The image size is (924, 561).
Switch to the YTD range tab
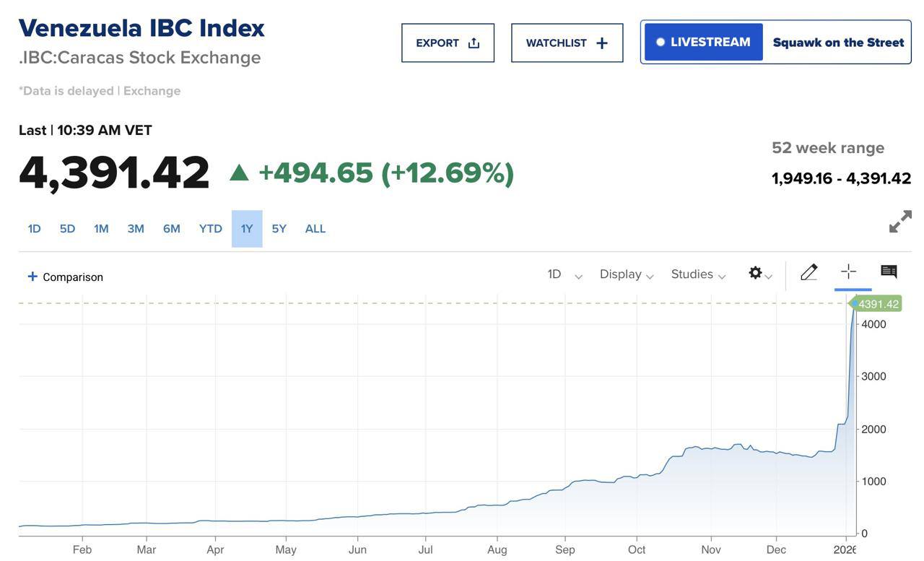coord(210,229)
